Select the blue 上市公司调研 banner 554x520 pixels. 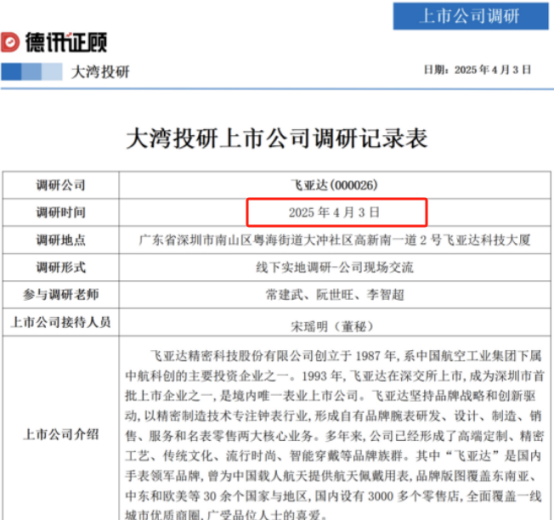click(471, 16)
